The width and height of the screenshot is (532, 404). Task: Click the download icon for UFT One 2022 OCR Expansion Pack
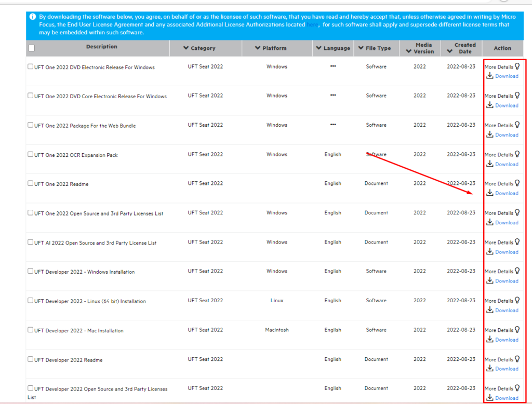coord(489,164)
